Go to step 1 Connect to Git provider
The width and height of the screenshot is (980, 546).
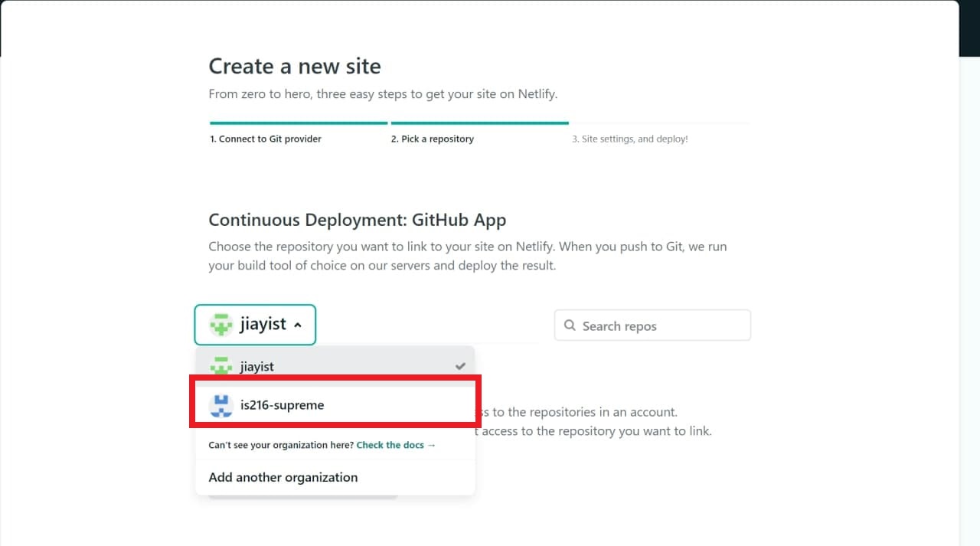[x=266, y=139]
